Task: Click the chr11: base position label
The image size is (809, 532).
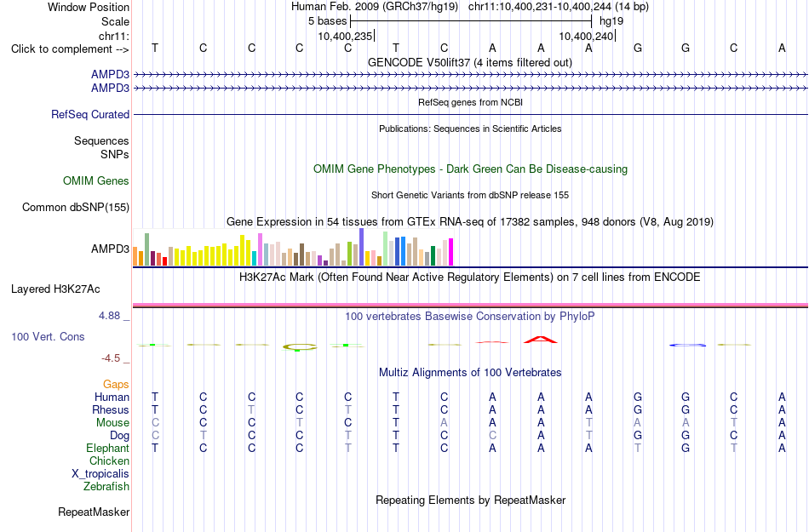Action: click(113, 36)
